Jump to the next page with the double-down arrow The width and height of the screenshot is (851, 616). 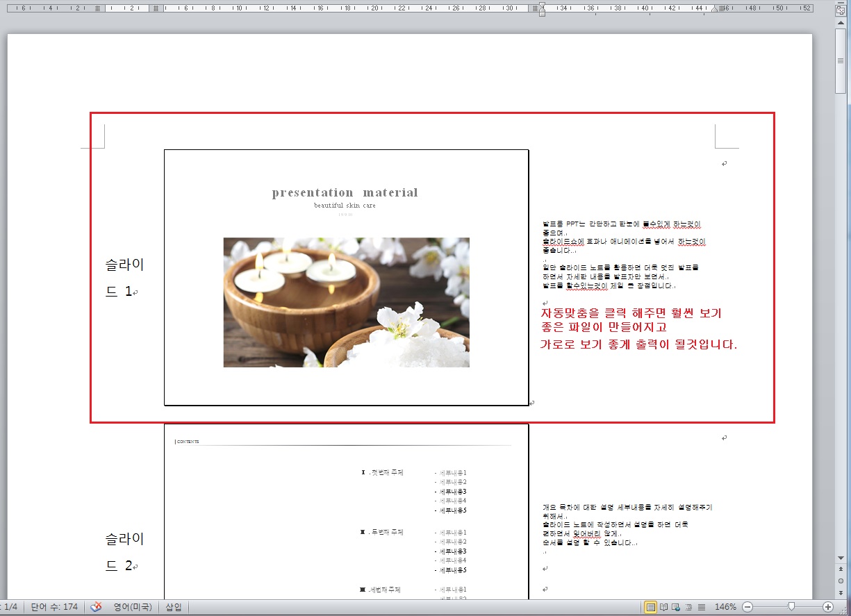click(841, 592)
